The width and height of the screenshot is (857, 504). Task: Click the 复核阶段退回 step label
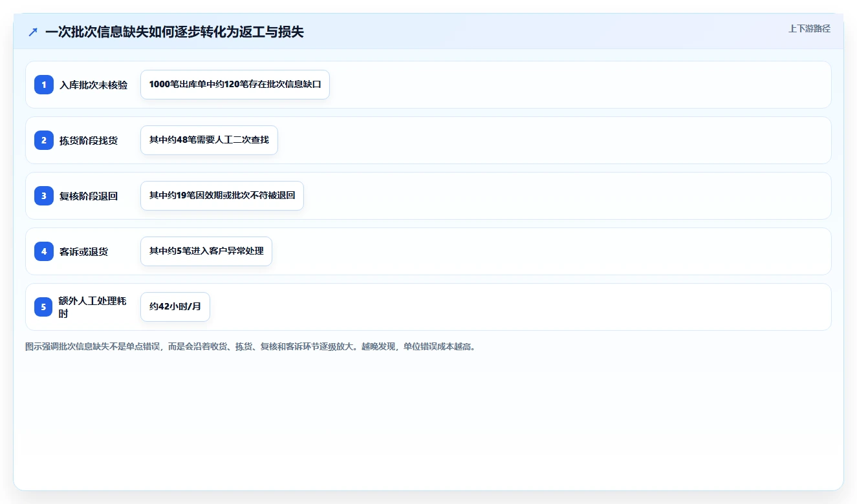pos(89,196)
